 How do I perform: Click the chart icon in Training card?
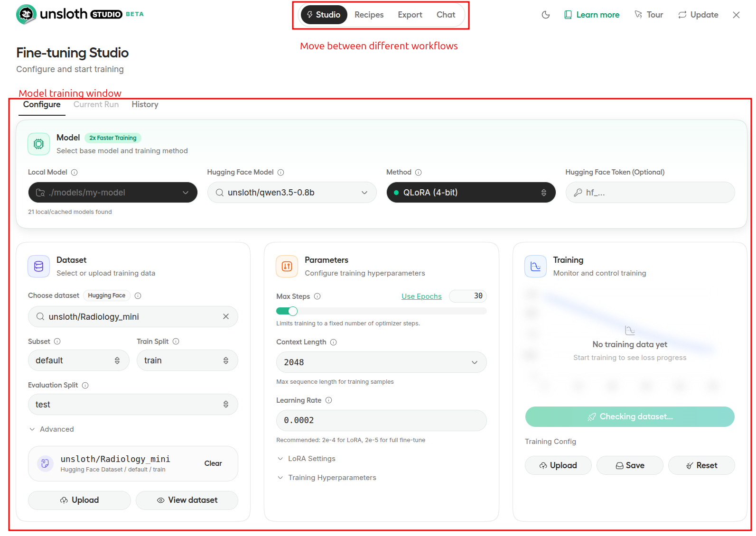536,266
